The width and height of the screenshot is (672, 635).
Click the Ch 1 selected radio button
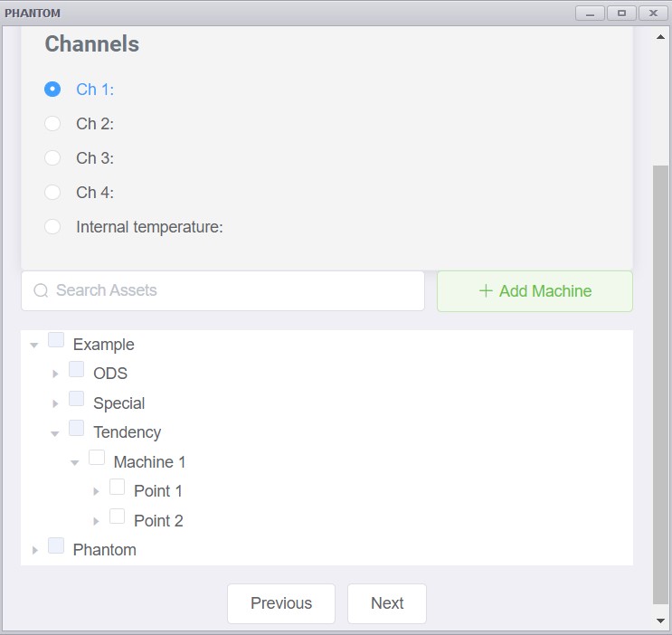[52, 90]
